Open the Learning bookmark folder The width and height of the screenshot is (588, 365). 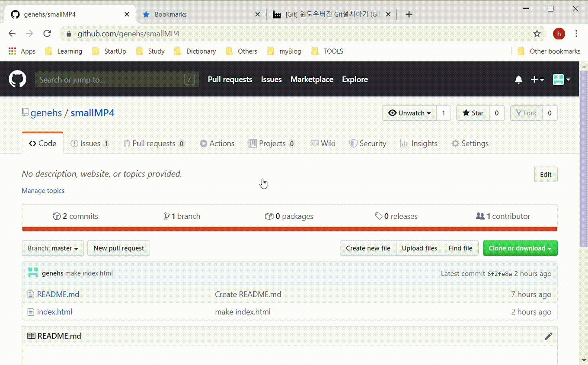click(x=64, y=51)
